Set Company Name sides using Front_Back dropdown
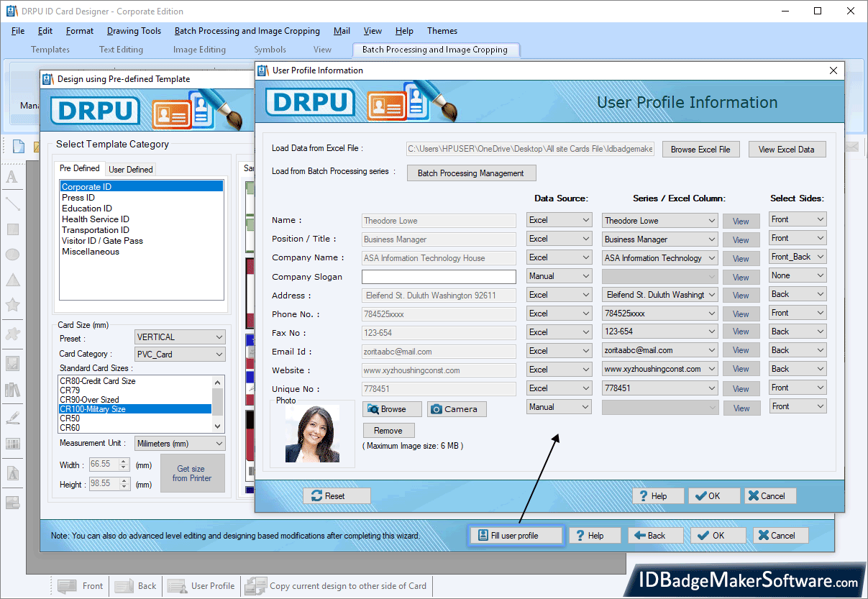Image resolution: width=868 pixels, height=599 pixels. 797,257
